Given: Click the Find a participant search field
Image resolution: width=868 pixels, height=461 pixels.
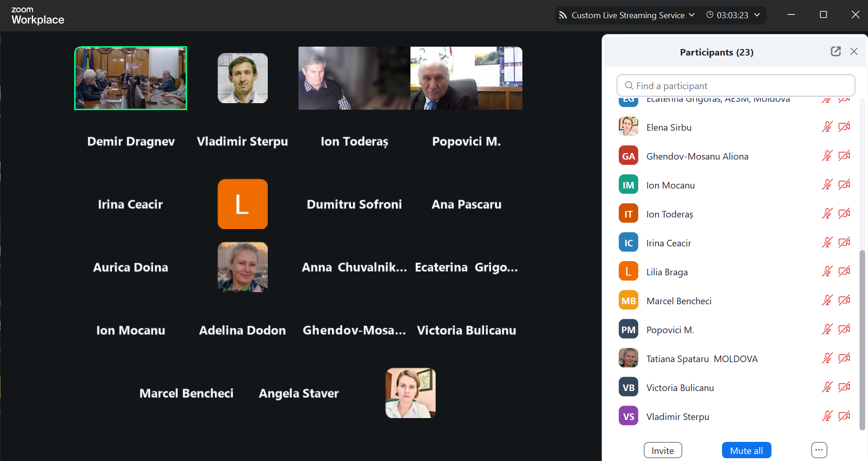Looking at the screenshot, I should tap(736, 86).
